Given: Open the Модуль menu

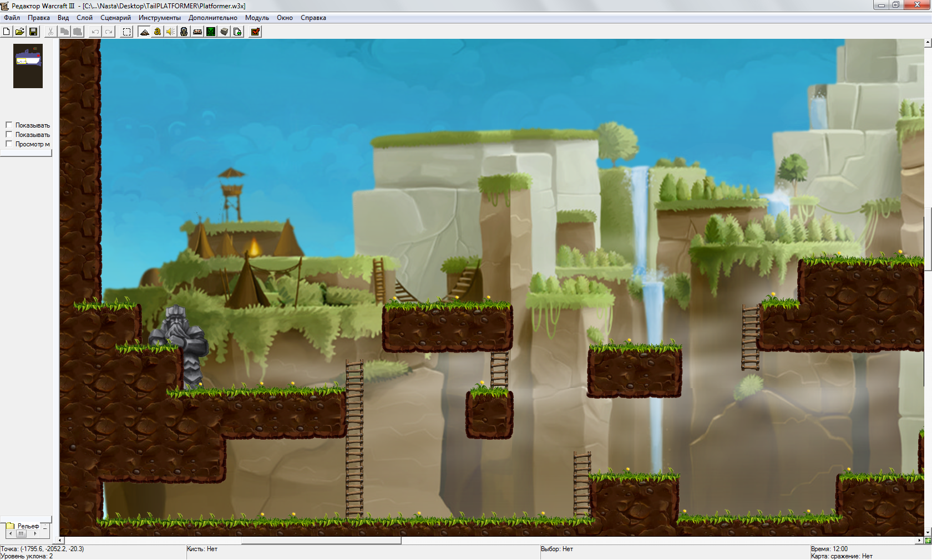Looking at the screenshot, I should point(257,18).
